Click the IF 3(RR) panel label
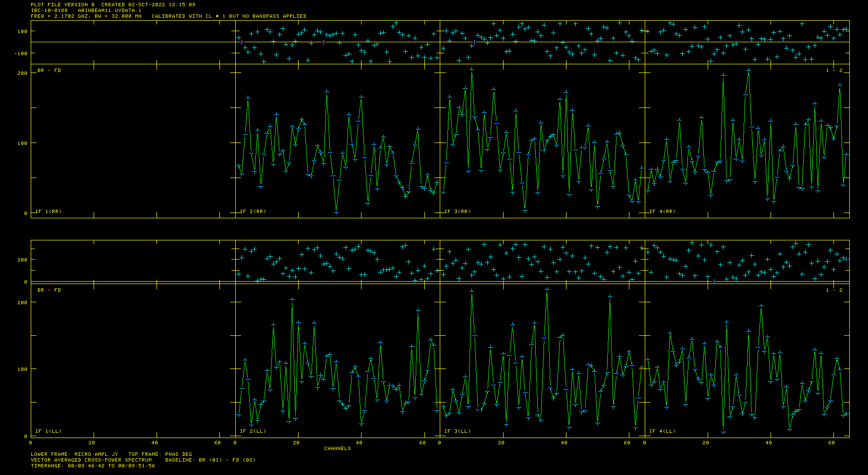 tap(458, 212)
